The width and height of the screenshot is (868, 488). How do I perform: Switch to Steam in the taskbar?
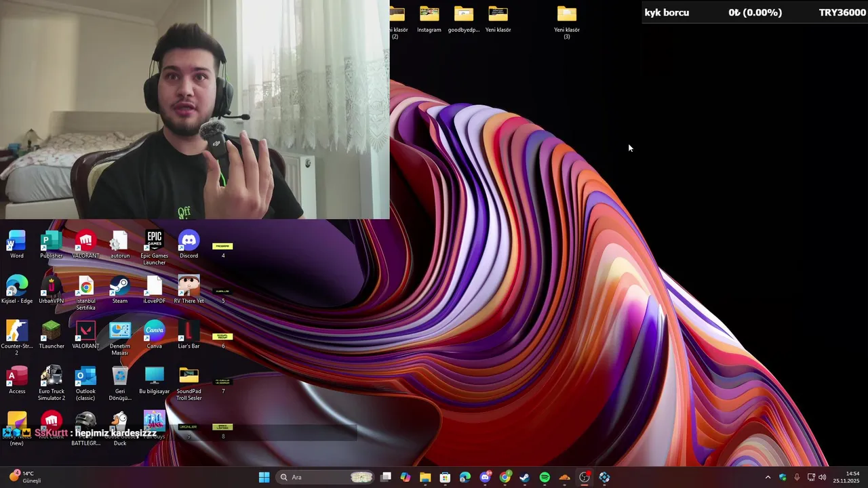tap(525, 477)
